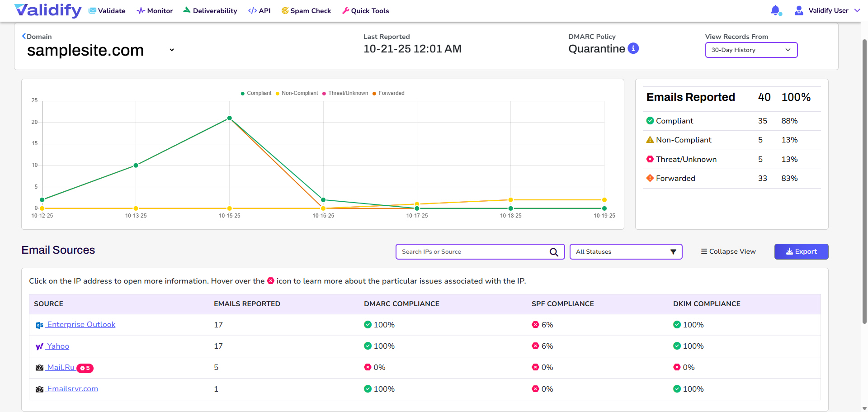Click the back arrow beside Domain
868x412 pixels.
point(24,36)
